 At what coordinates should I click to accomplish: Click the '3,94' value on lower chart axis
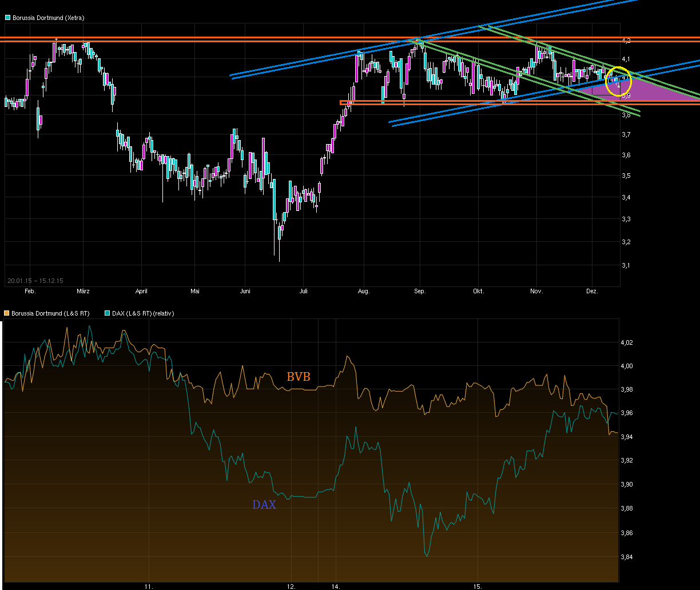click(628, 437)
